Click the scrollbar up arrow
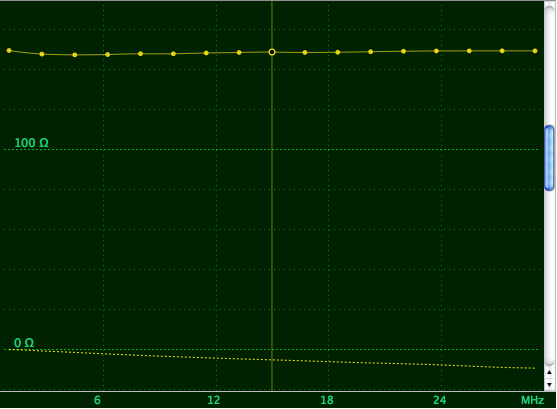The width and height of the screenshot is (557, 409). [549, 372]
